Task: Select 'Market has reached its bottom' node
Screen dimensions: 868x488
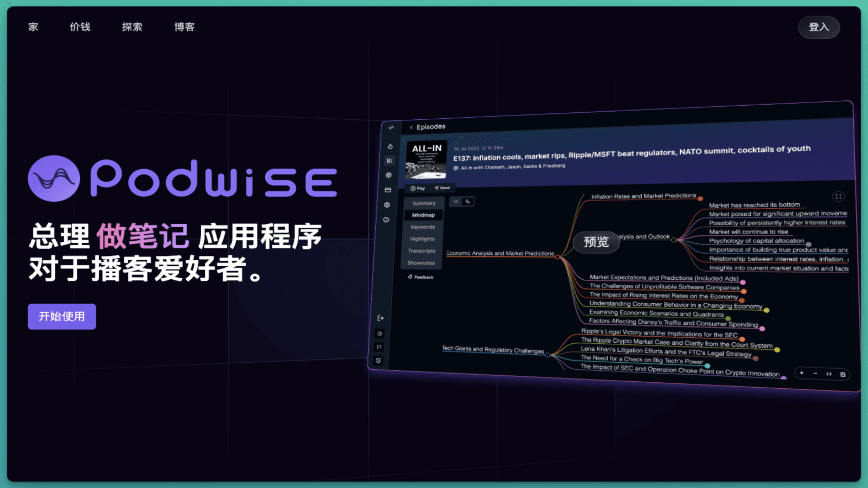Action: coord(754,205)
